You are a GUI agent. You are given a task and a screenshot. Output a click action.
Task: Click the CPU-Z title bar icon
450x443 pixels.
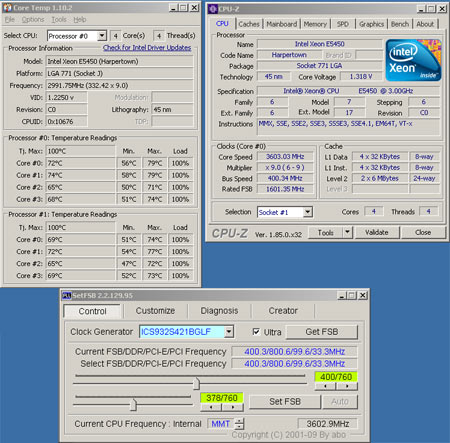tap(213, 9)
